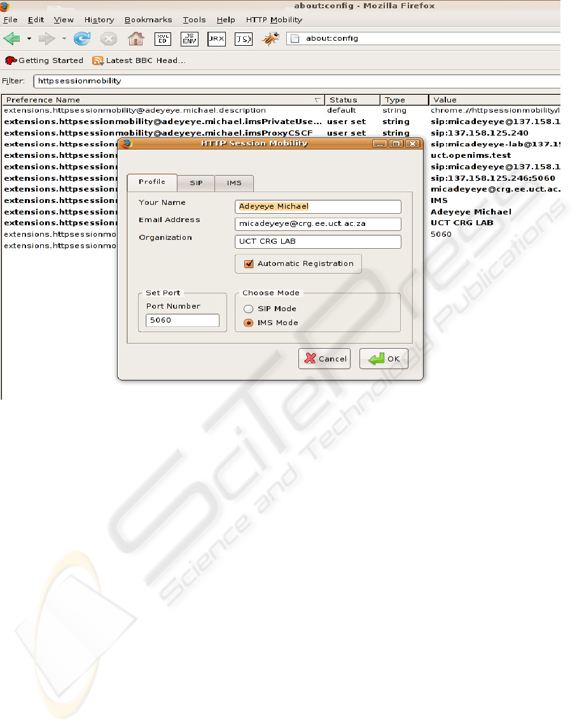
Task: Select the SIP Mode radio button
Action: click(x=249, y=309)
